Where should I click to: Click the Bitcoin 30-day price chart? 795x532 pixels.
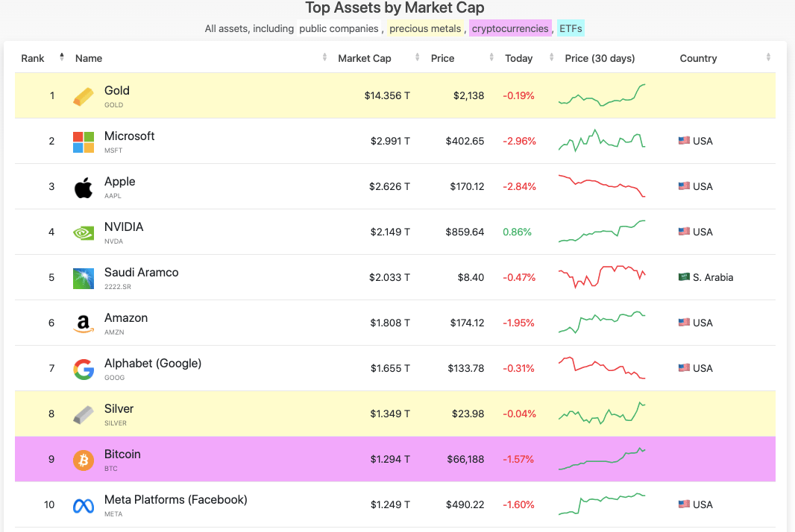click(x=602, y=458)
